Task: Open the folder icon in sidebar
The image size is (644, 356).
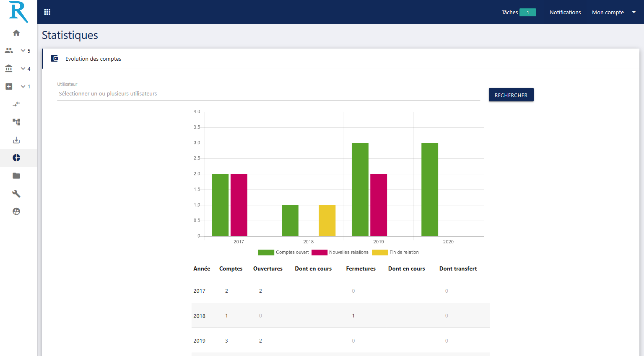Action: point(16,176)
